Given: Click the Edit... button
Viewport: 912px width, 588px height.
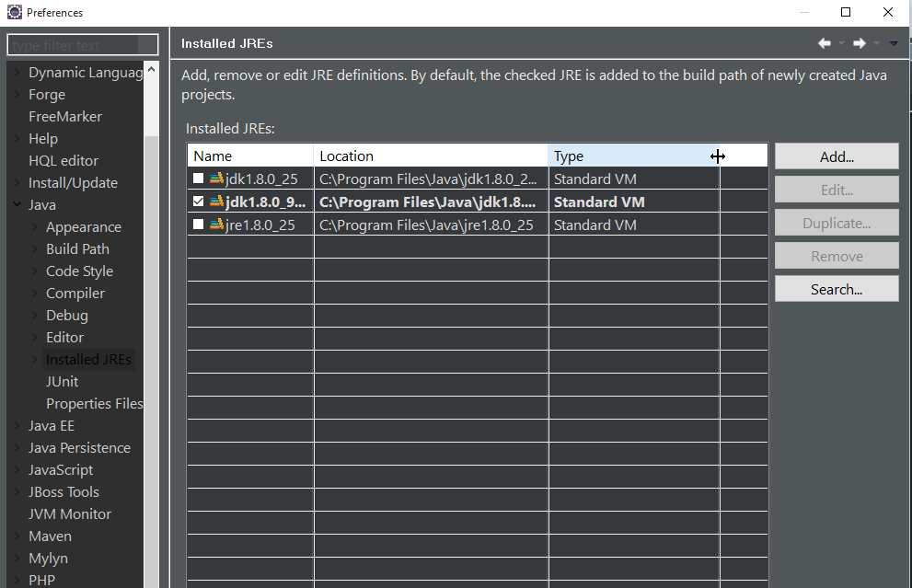Looking at the screenshot, I should pos(837,190).
